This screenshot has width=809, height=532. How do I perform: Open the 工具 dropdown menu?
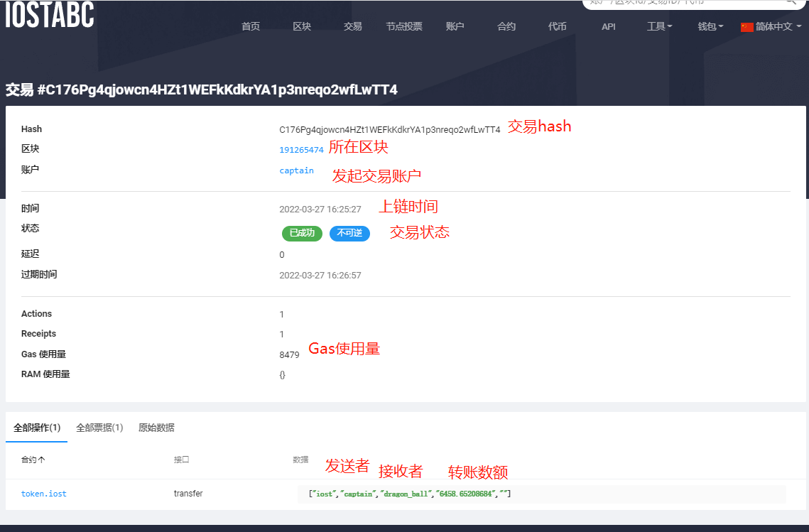658,26
